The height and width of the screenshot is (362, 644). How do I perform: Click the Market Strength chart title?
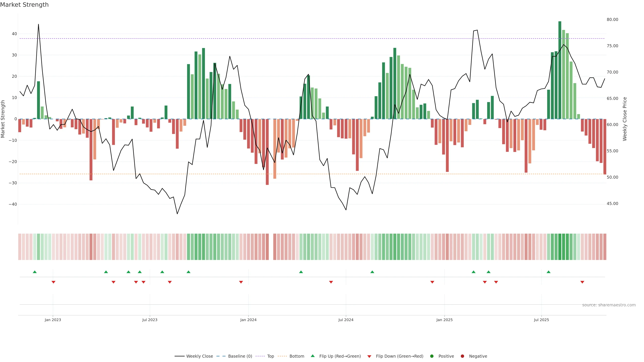pyautogui.click(x=24, y=5)
